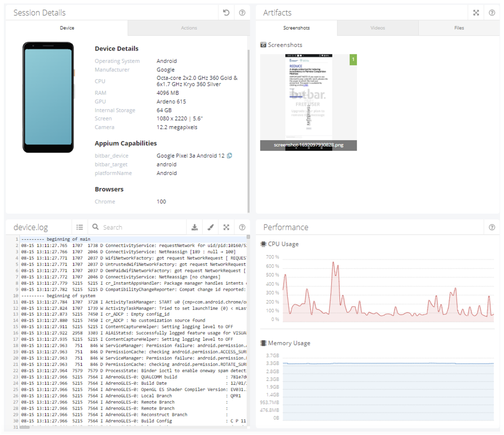Select log line 1 'beginning of main'
Screen dimensions: 504x435
point(133,239)
